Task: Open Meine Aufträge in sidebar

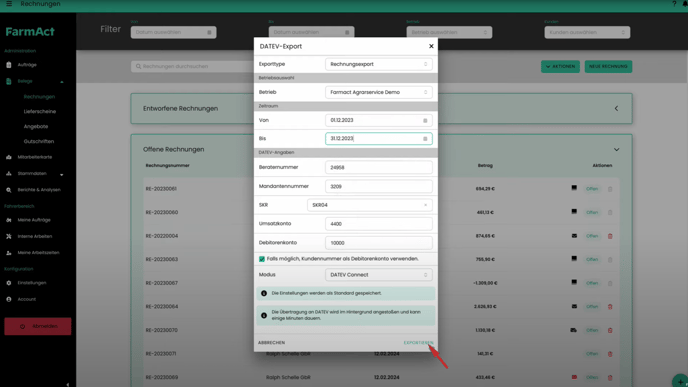Action: pos(34,220)
